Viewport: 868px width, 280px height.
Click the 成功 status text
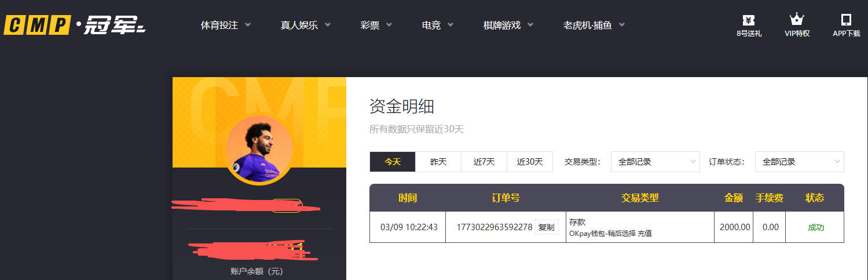[x=815, y=227]
